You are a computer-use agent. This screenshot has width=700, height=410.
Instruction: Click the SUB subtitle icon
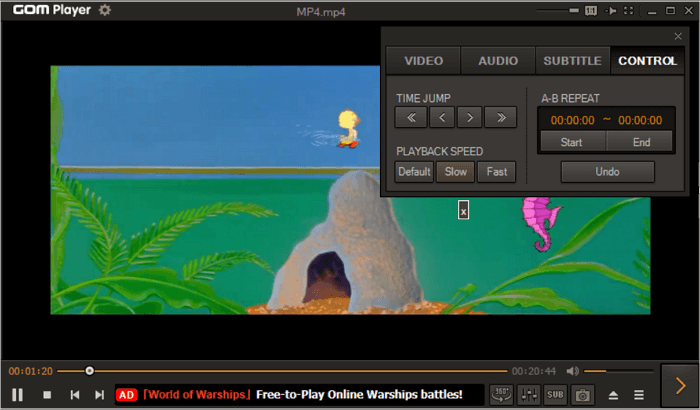click(556, 395)
